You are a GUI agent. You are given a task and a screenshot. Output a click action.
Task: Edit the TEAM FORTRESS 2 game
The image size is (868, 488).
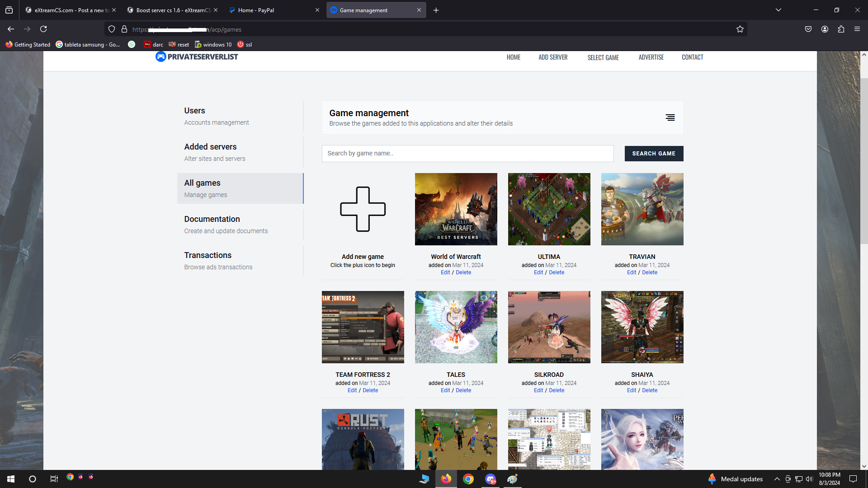coord(352,390)
